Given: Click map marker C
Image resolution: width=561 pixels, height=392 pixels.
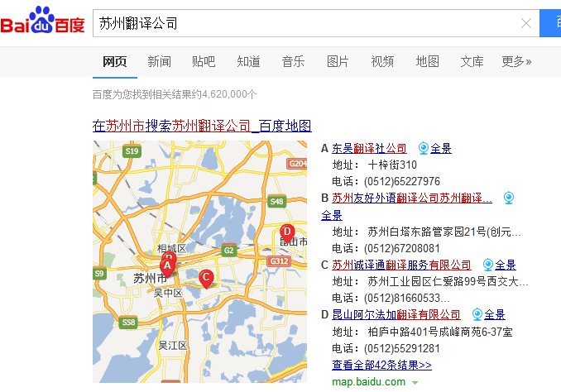Looking at the screenshot, I should tap(206, 279).
